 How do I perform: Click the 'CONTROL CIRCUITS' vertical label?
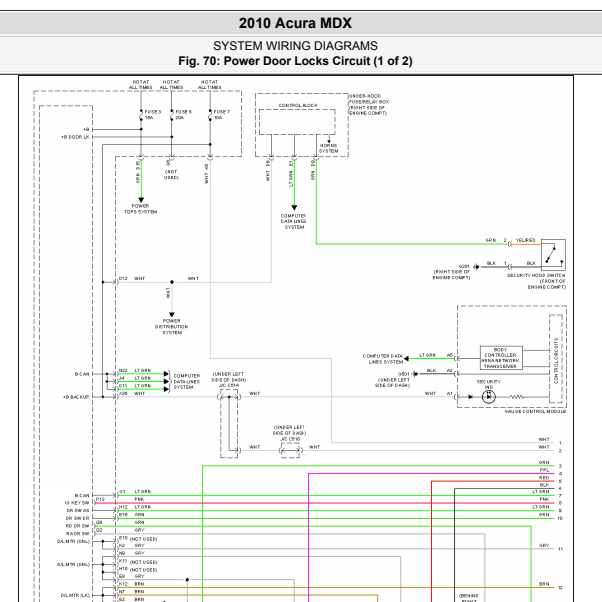[x=556, y=361]
